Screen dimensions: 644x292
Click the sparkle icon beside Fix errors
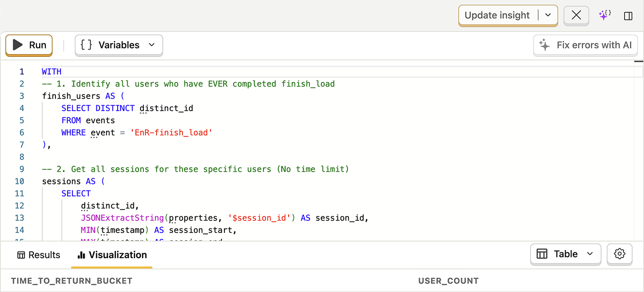click(x=544, y=45)
